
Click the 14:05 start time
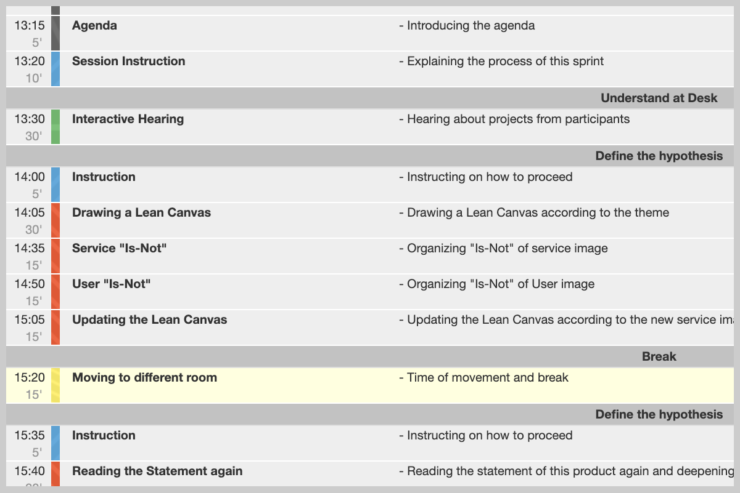click(29, 213)
